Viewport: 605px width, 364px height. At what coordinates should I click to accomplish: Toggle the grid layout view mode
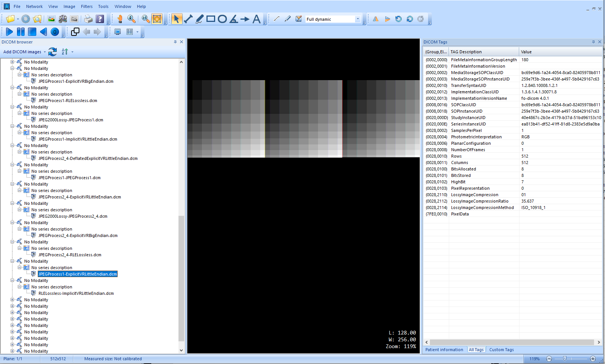point(130,32)
